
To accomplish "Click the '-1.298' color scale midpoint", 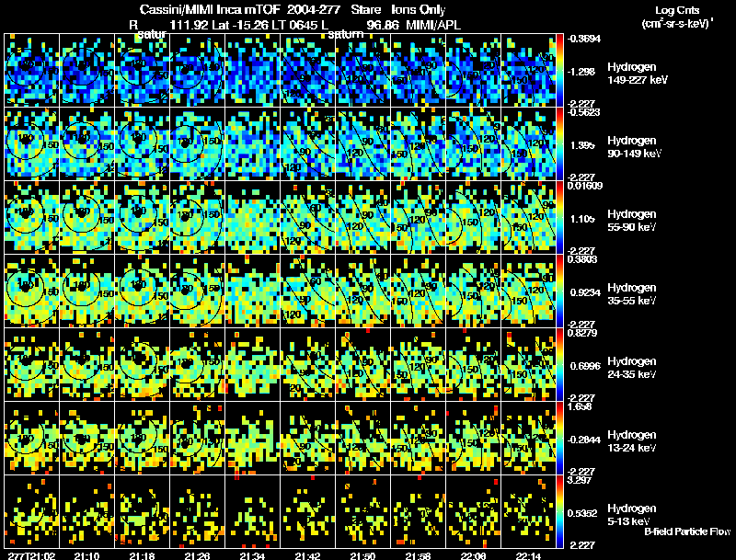I will click(x=581, y=72).
